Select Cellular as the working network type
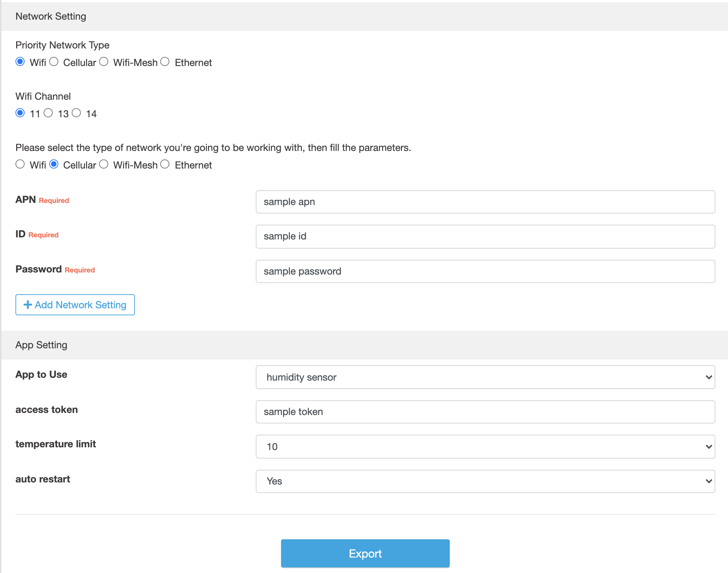 (54, 164)
